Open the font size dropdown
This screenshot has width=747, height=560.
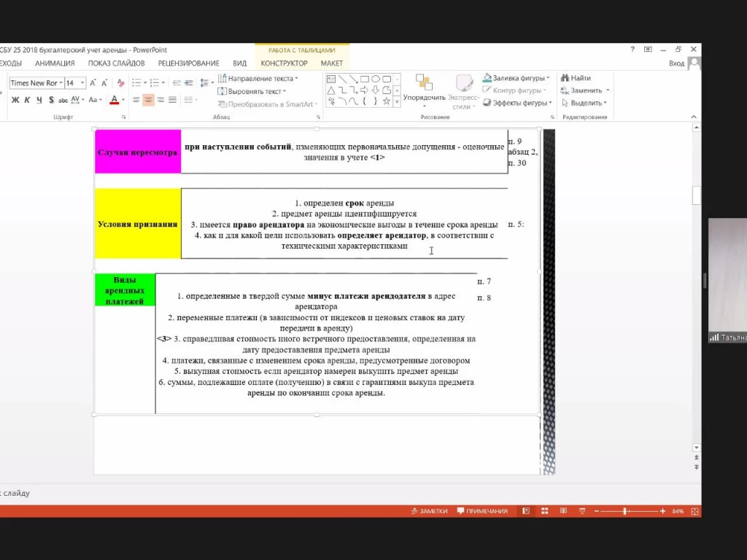(82, 83)
